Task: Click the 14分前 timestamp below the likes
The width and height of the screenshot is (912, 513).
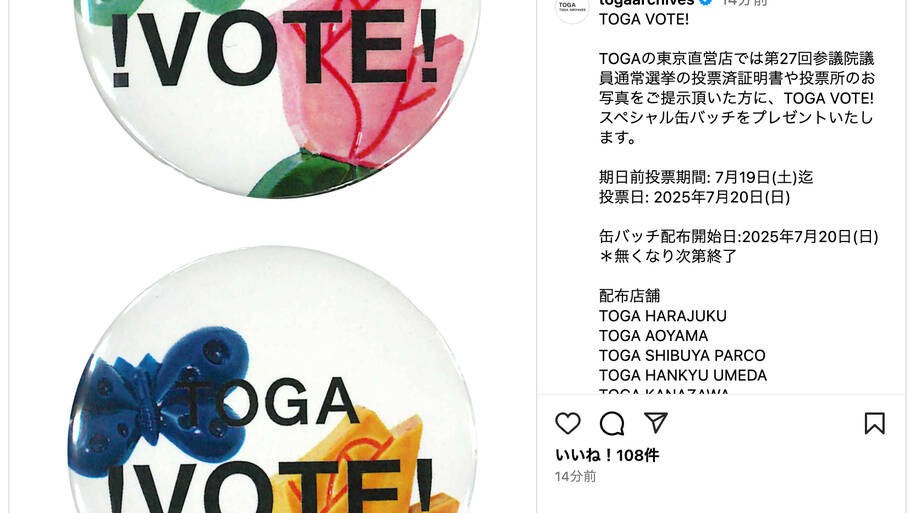Action: point(575,476)
